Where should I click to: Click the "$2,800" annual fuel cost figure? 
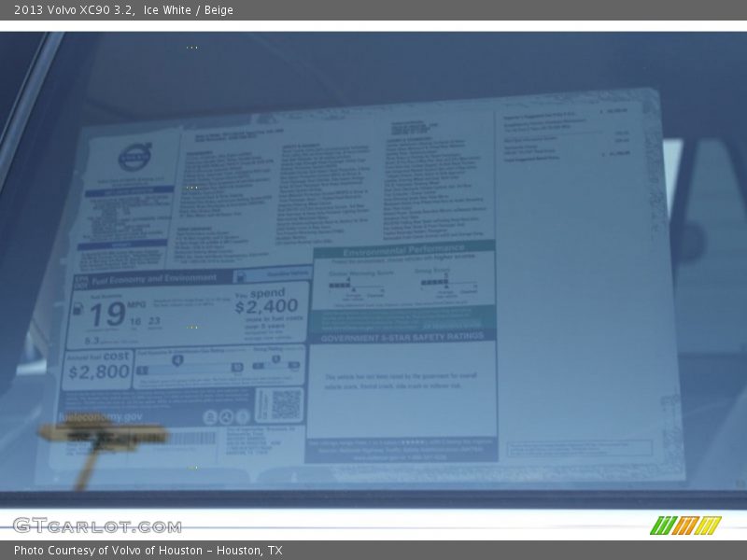(99, 371)
